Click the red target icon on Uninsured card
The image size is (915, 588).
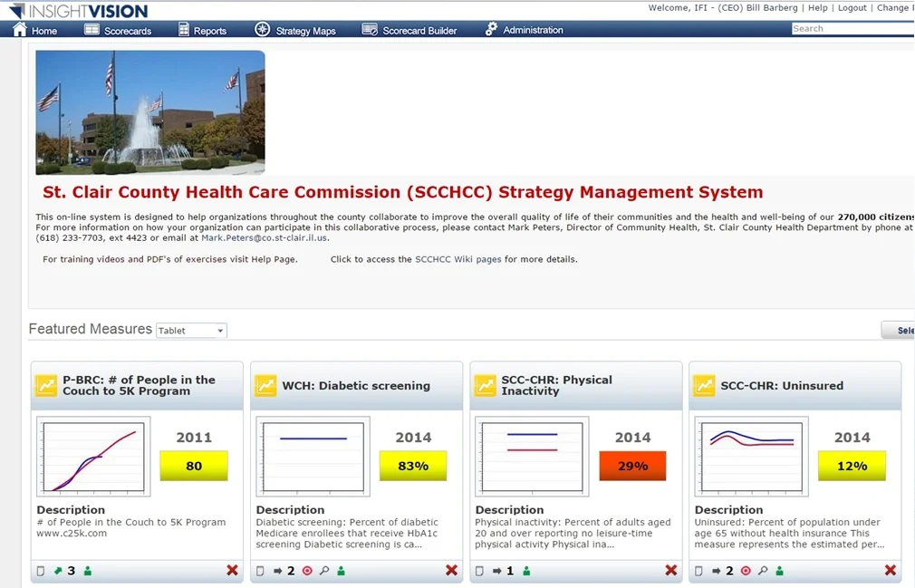746,571
